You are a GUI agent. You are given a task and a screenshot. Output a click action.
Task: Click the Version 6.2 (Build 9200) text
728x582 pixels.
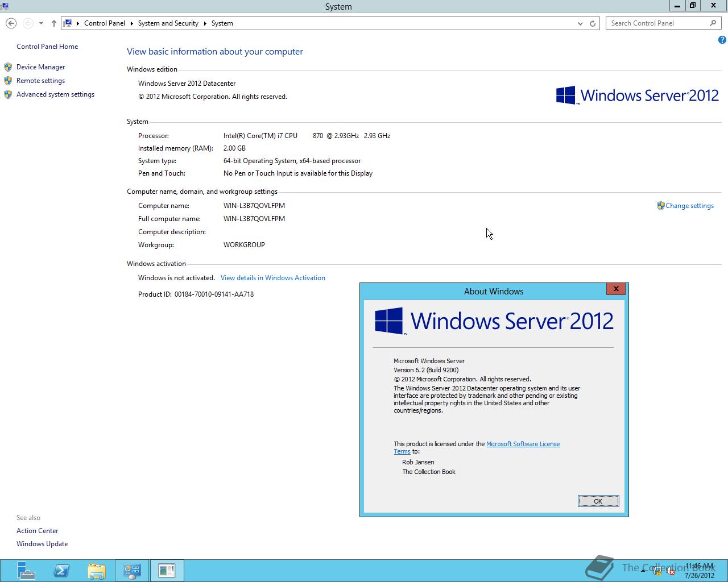426,370
